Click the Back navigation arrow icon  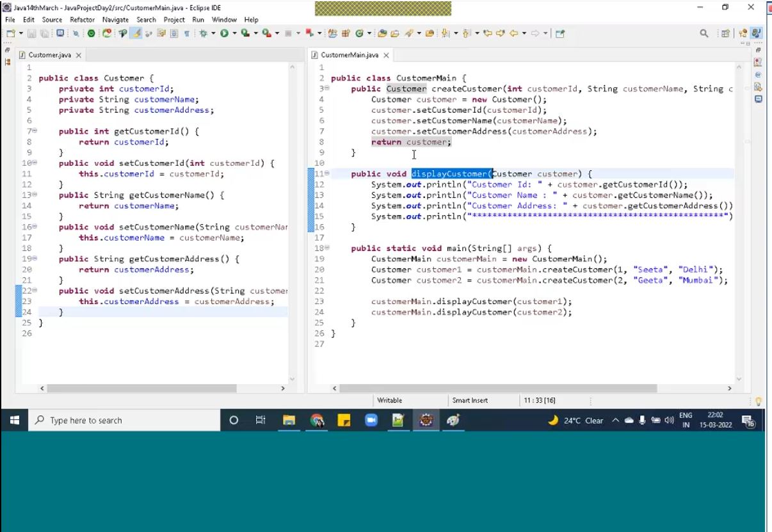click(x=513, y=33)
